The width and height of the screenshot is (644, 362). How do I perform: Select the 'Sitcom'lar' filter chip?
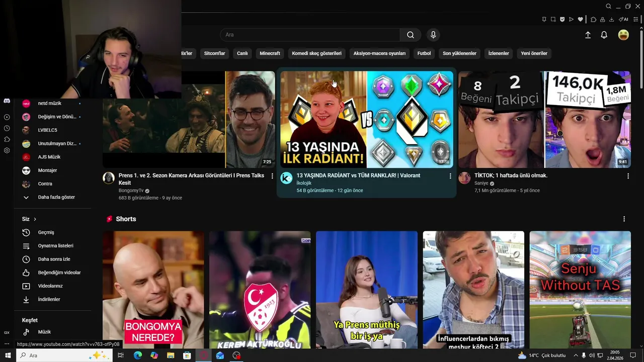pos(214,53)
